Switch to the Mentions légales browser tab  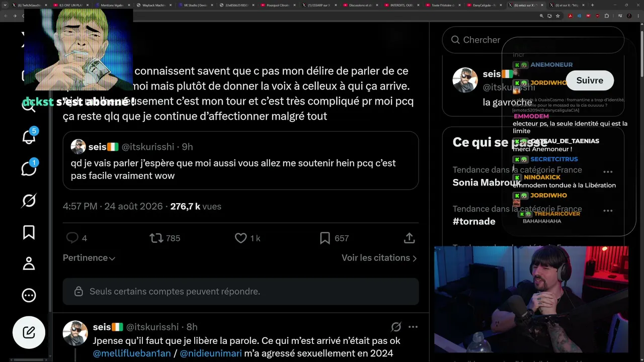point(113,5)
